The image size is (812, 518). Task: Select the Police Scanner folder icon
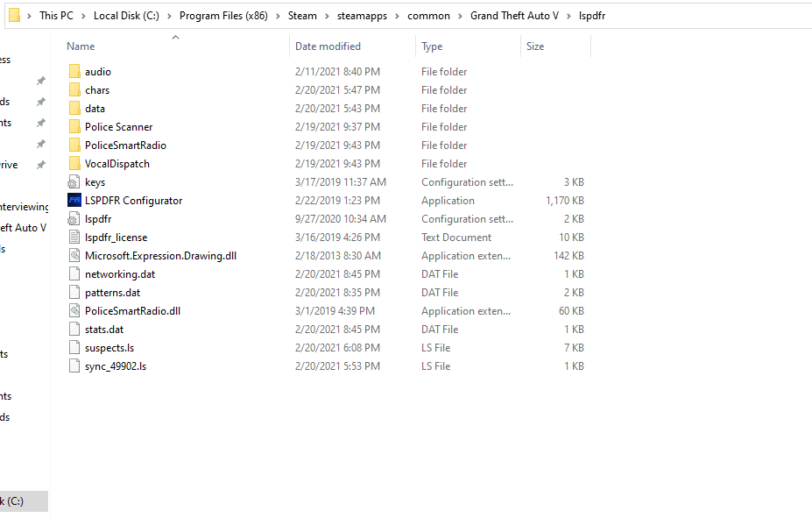click(74, 127)
